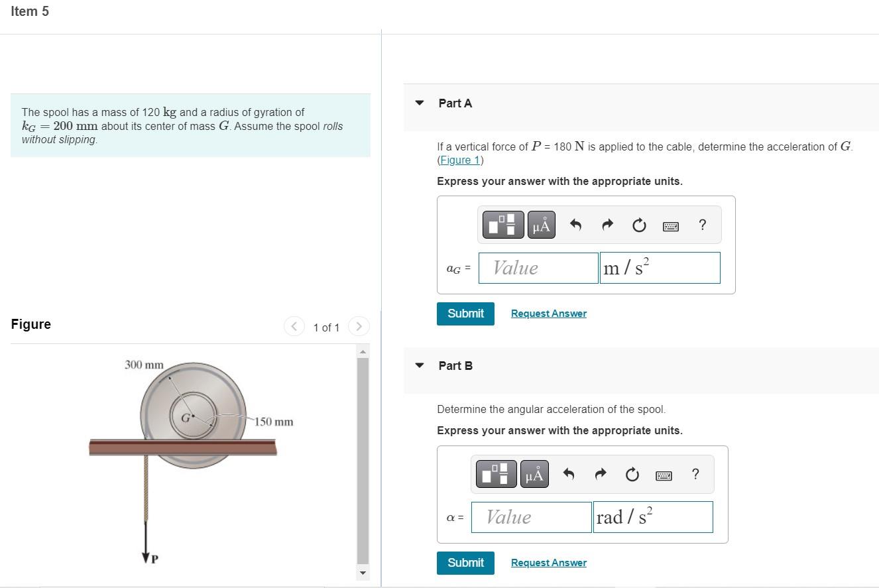Click the aG value input field
879x588 pixels.
tap(538, 268)
